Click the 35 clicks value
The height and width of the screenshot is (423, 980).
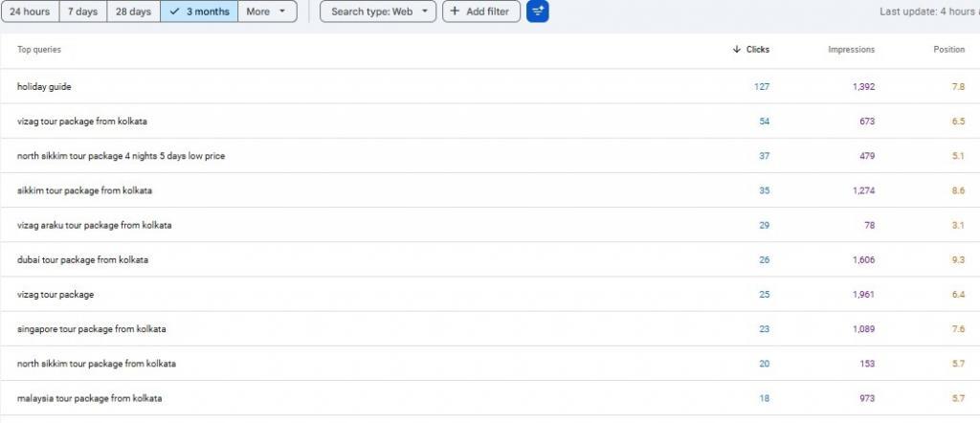(765, 190)
